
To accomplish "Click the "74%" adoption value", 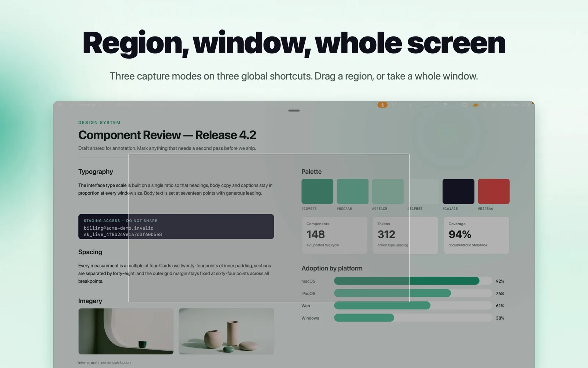I will 500,294.
